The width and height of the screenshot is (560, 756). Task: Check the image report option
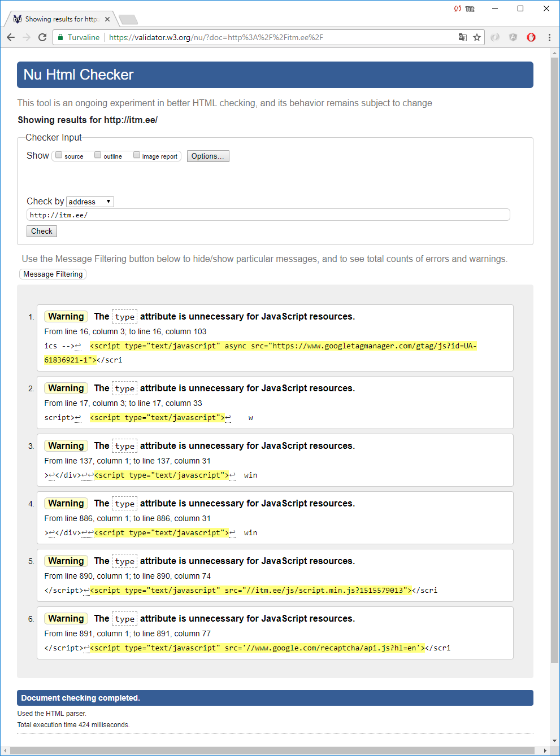pos(137,155)
